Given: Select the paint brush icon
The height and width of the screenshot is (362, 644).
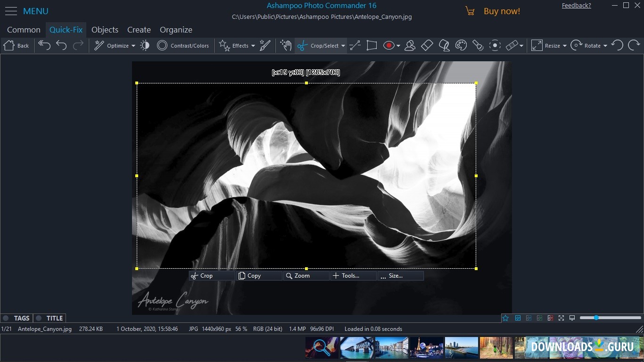Looking at the screenshot, I should coord(265,45).
